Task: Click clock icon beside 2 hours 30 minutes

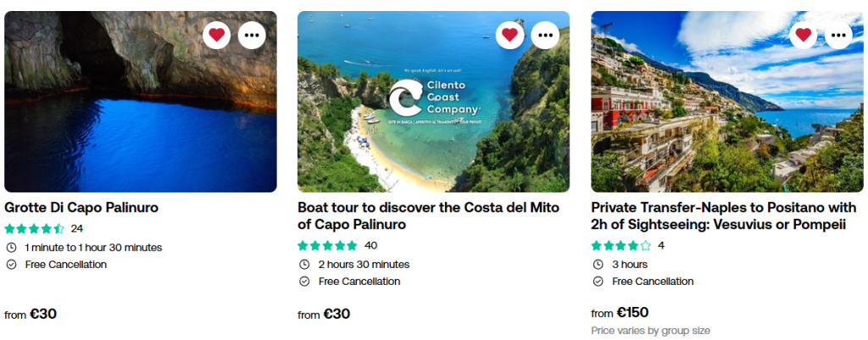Action: (304, 265)
